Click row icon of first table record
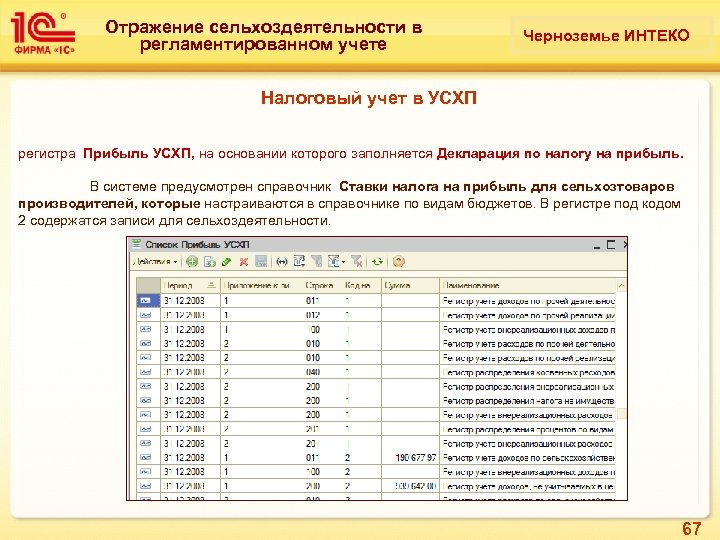Screen dimensions: 720x540 click(x=146, y=301)
